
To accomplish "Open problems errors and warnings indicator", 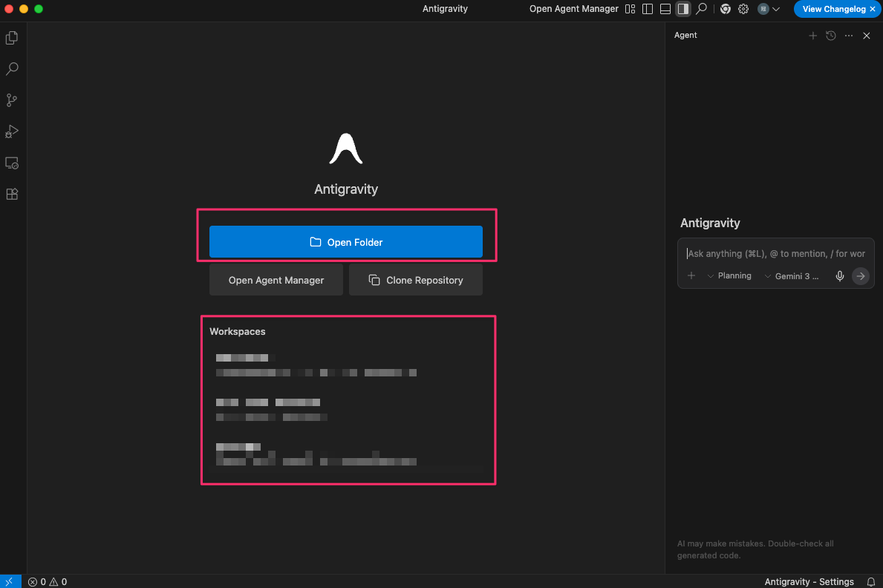I will click(48, 582).
